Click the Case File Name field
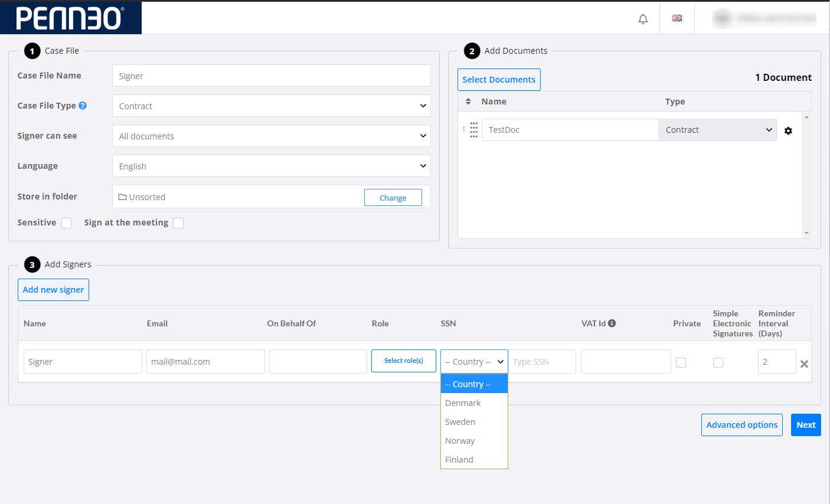830x504 pixels. 272,76
